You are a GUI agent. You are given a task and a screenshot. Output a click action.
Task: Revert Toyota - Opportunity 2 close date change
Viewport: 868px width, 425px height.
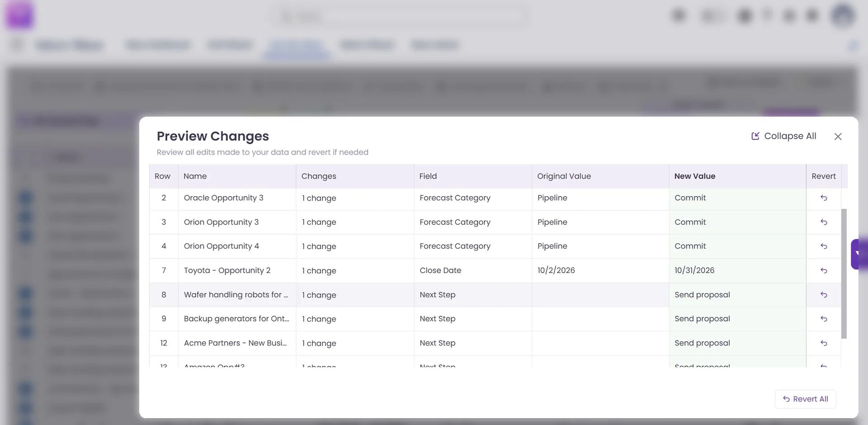coord(824,270)
